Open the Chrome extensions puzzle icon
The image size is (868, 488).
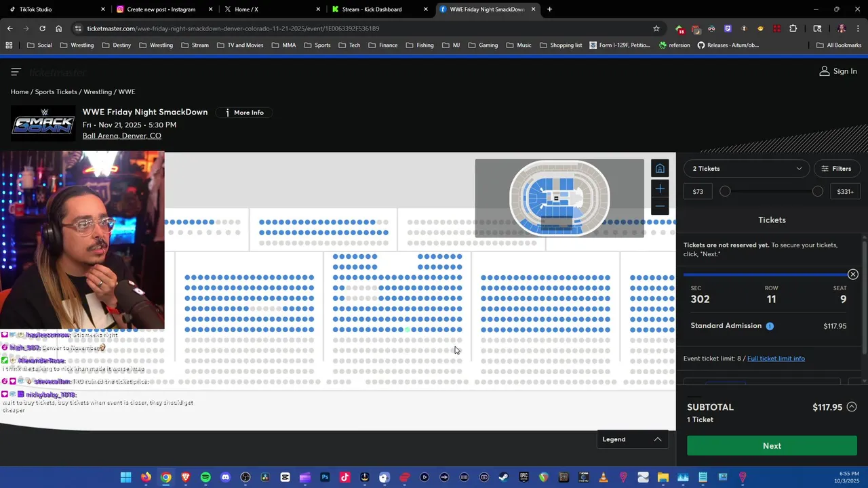click(793, 28)
